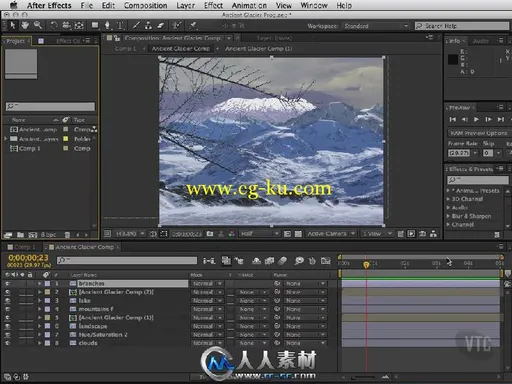Click the composition mini-flowchart icon in timeline

coord(209,261)
